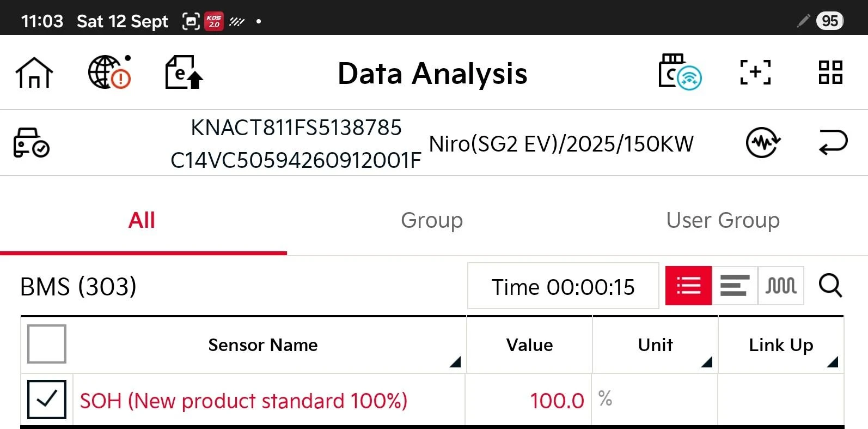
Task: Tap the BMS (303) heading
Action: coord(78,287)
